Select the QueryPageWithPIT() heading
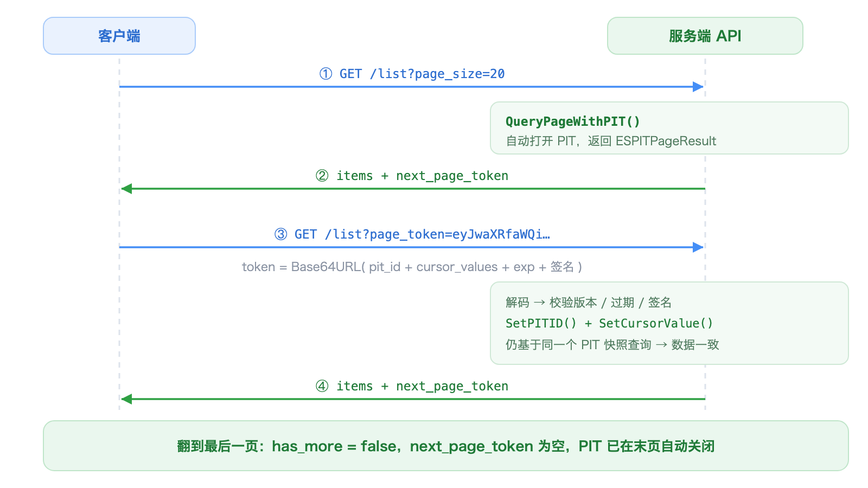 click(573, 121)
